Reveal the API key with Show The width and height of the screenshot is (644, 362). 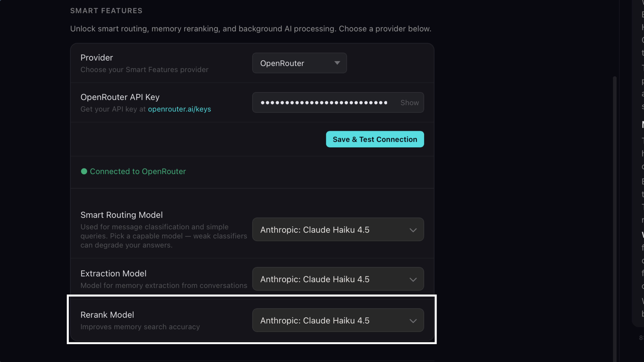click(409, 103)
